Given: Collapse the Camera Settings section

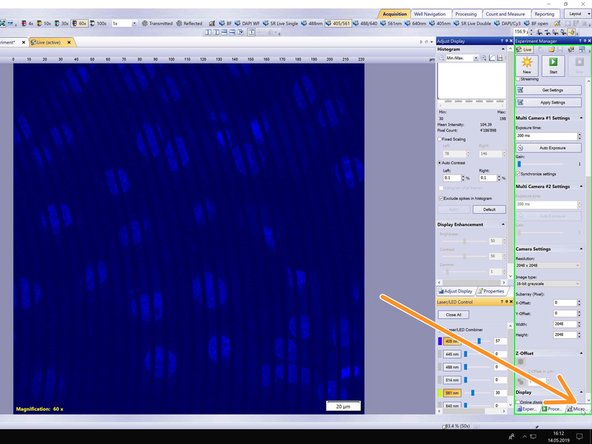Looking at the screenshot, I should point(581,249).
